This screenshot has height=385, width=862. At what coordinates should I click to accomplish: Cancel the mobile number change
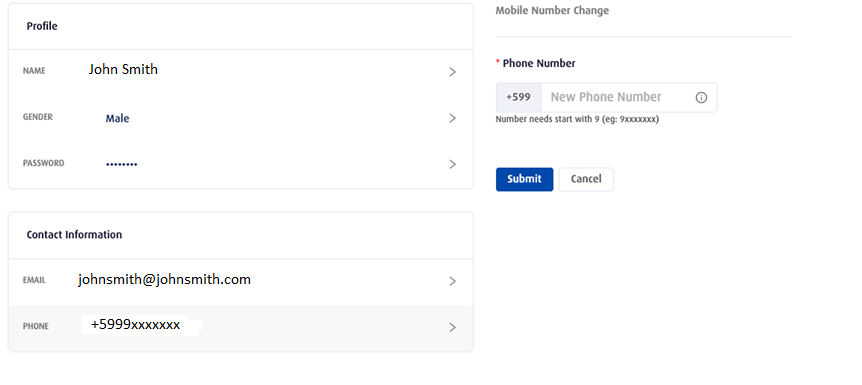click(x=586, y=179)
